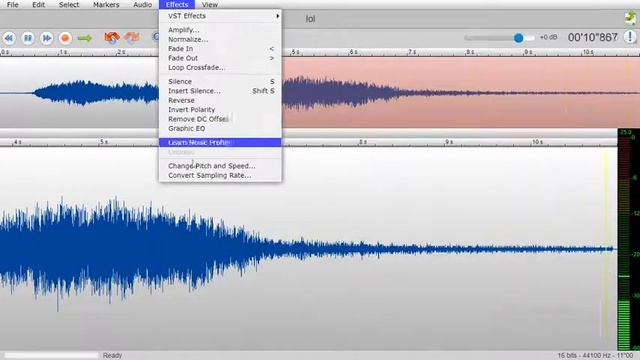The width and height of the screenshot is (640, 360).
Task: Undo the last edit with the orange arrow
Action: [111, 38]
